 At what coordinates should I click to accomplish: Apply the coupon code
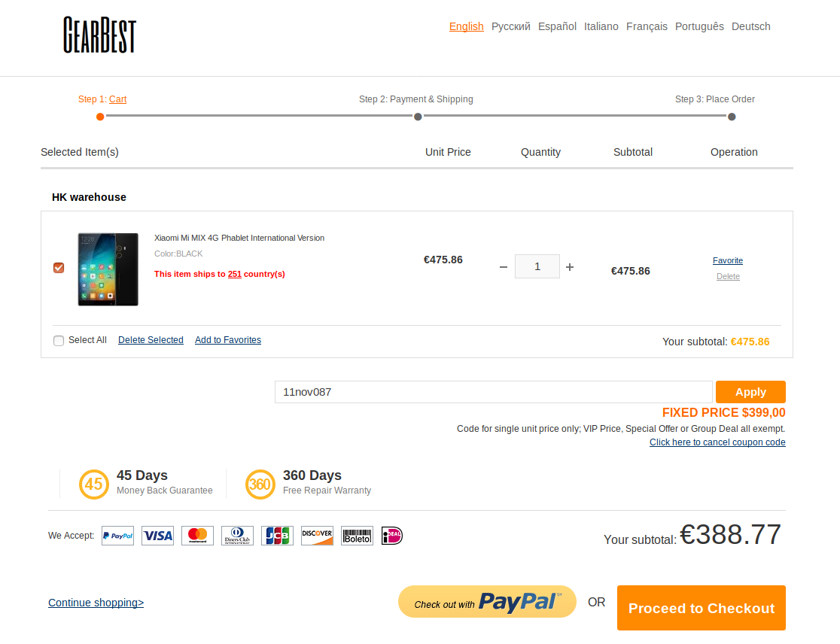(750, 392)
